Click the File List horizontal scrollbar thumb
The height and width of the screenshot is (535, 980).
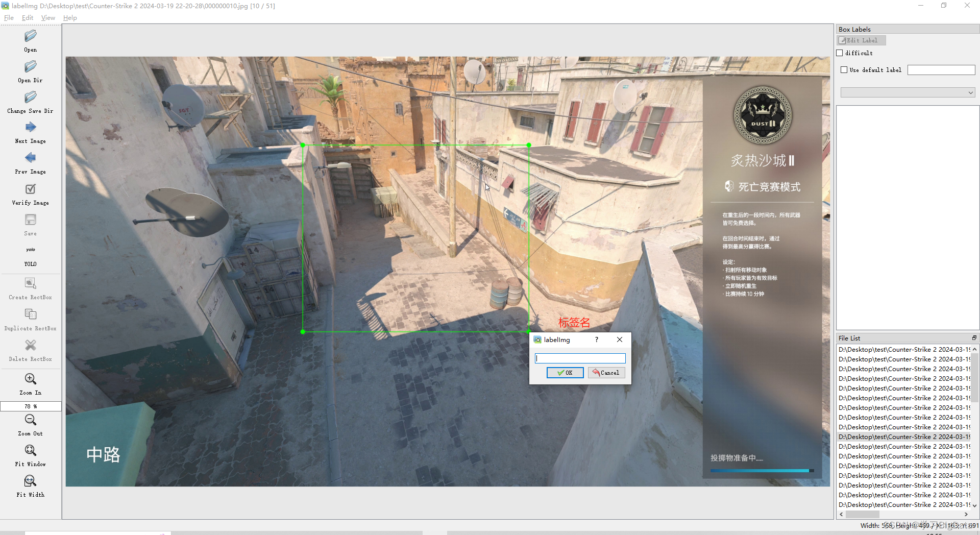point(863,514)
